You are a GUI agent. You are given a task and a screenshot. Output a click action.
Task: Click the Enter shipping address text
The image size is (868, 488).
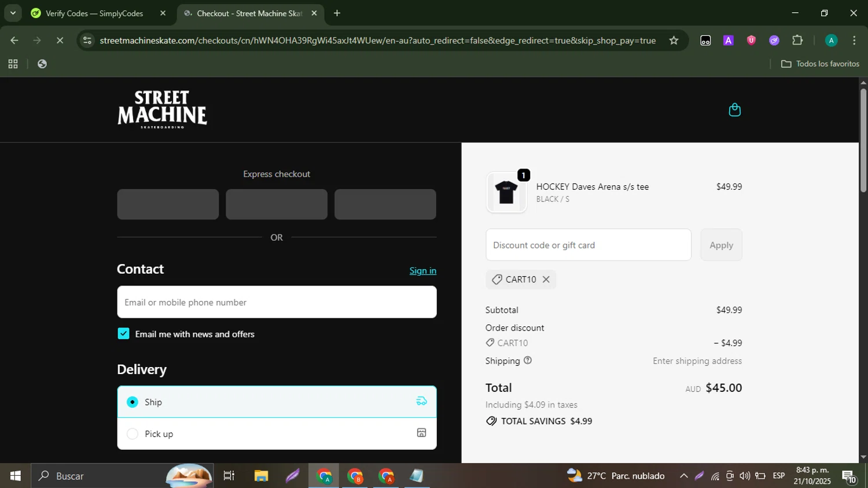coord(697,361)
